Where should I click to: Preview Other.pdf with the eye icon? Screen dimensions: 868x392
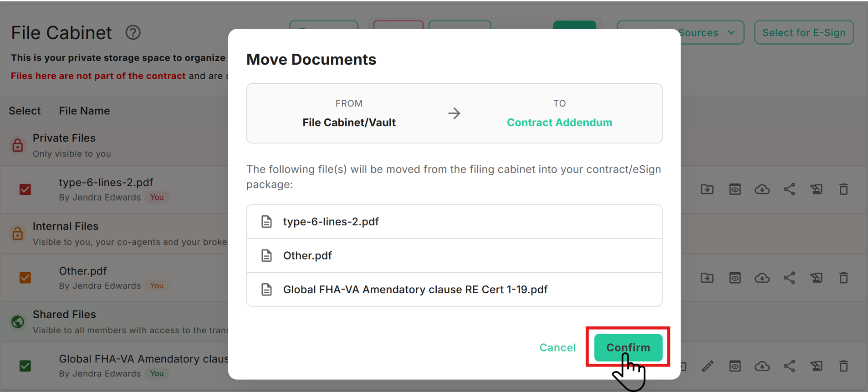[x=735, y=278]
